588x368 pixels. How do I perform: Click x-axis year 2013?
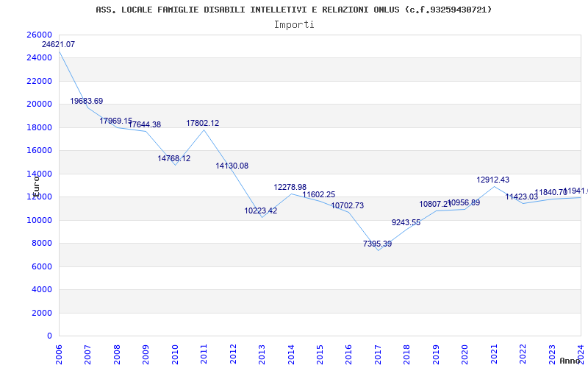pos(262,355)
